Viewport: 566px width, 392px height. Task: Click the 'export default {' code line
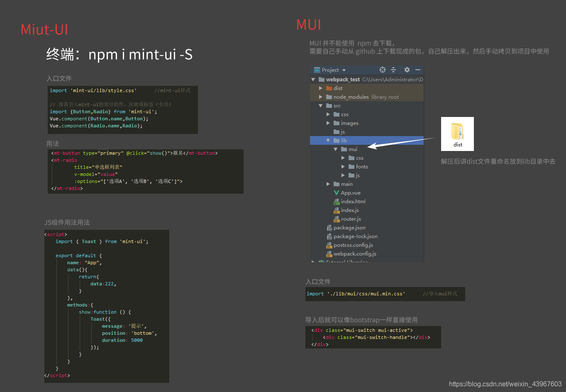coord(79,256)
